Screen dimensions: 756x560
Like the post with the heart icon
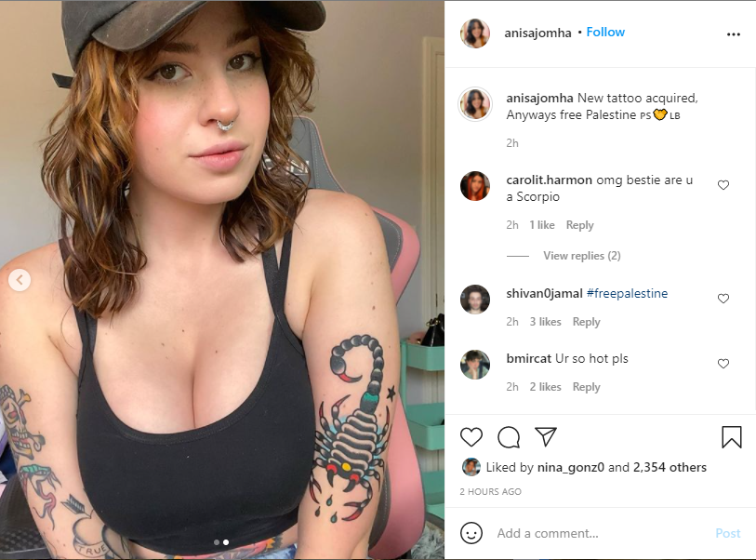471,437
